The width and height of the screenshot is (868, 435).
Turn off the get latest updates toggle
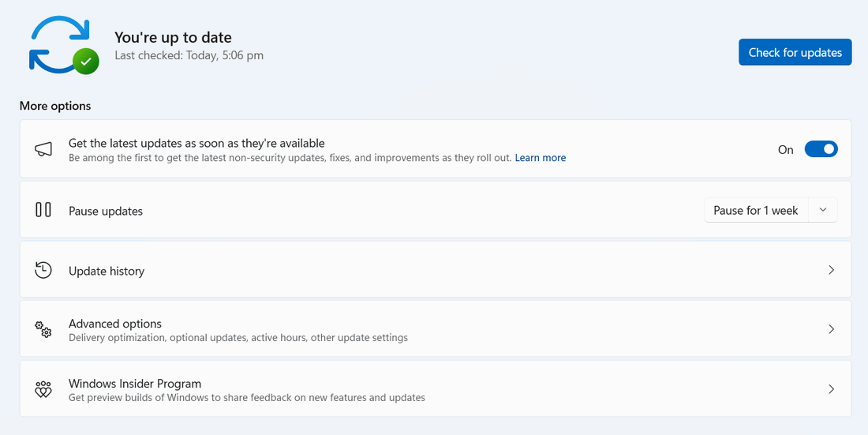[821, 149]
